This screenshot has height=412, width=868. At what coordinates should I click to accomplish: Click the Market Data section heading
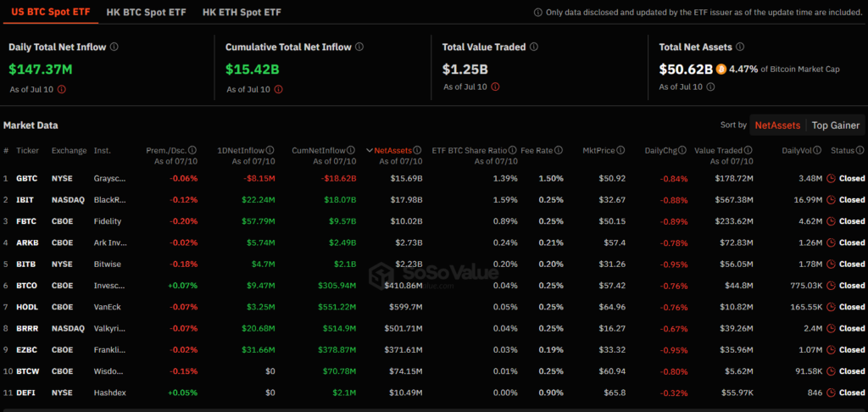click(x=31, y=125)
